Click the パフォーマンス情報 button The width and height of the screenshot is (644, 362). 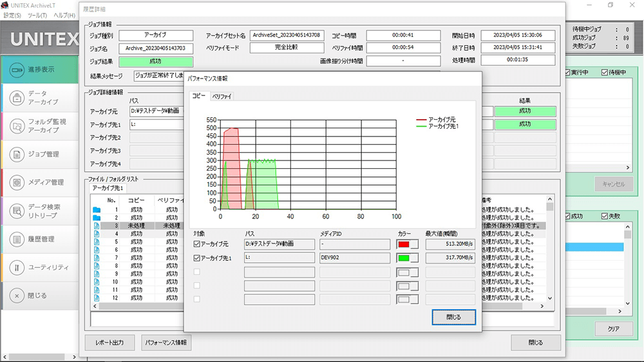(166, 343)
